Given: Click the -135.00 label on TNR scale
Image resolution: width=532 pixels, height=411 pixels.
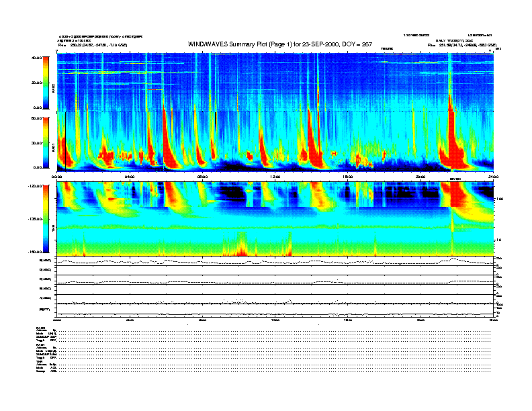Looking at the screenshot, I should click(x=36, y=219).
